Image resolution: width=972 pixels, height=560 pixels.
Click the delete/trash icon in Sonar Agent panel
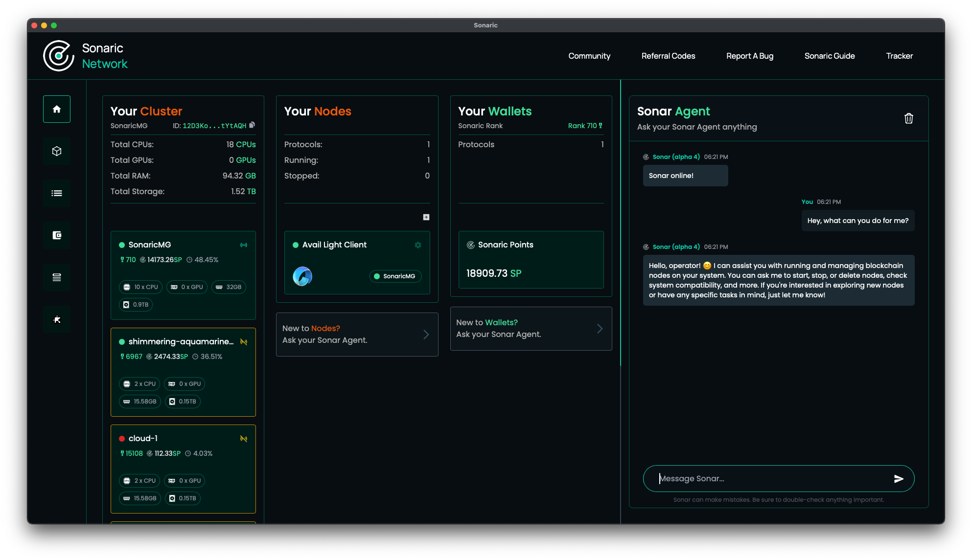click(x=908, y=118)
